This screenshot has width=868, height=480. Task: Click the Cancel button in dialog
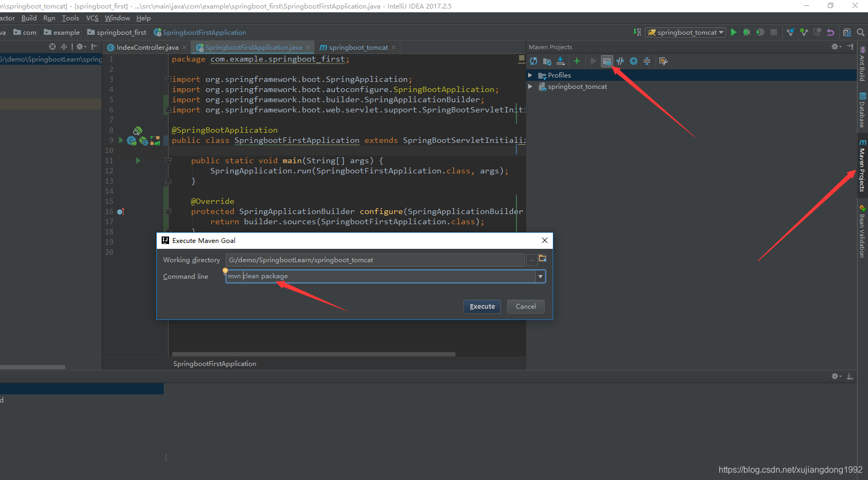[526, 307]
